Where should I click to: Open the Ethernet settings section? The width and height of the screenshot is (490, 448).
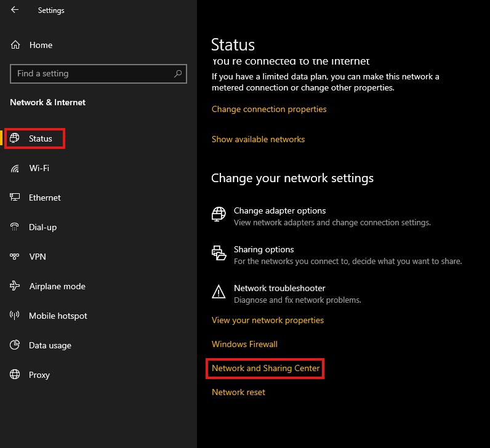click(45, 198)
